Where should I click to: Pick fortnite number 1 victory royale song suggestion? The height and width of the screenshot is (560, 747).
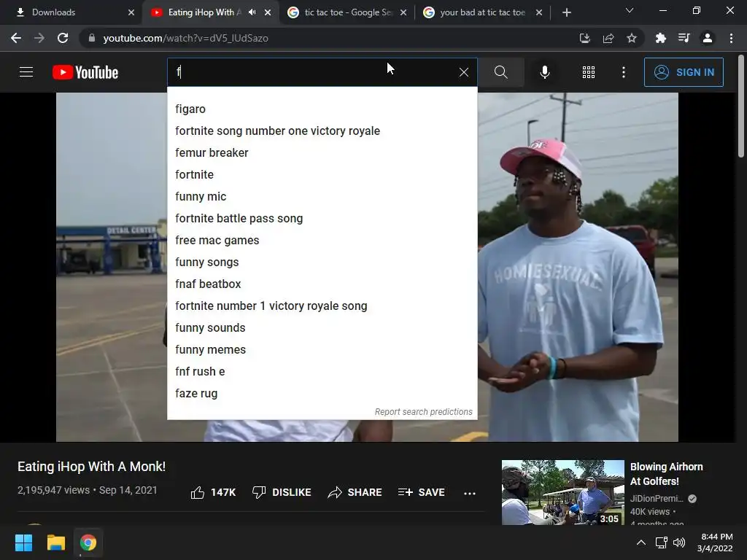coord(322,306)
